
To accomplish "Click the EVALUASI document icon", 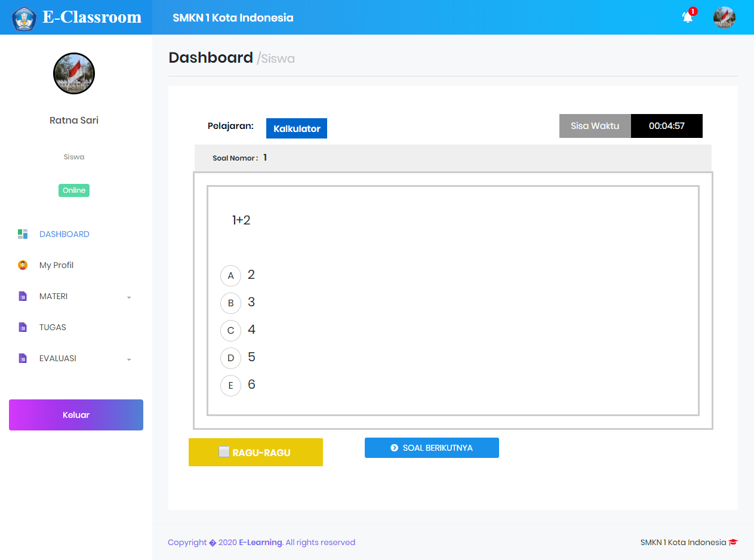I will 22,358.
